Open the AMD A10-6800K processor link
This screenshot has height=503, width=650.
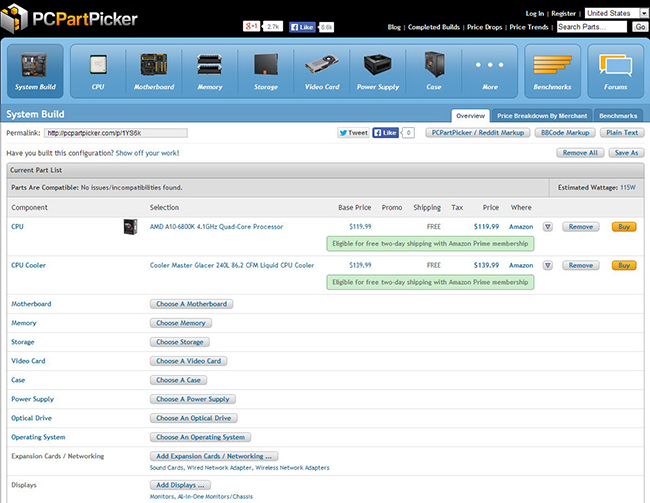pos(216,227)
